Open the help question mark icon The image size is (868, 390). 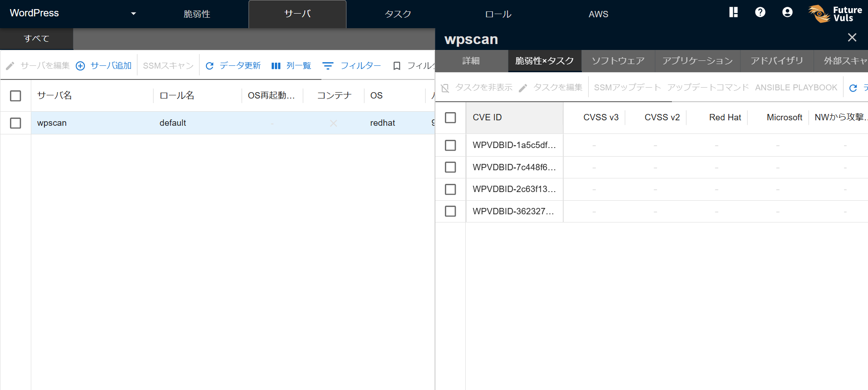point(760,12)
